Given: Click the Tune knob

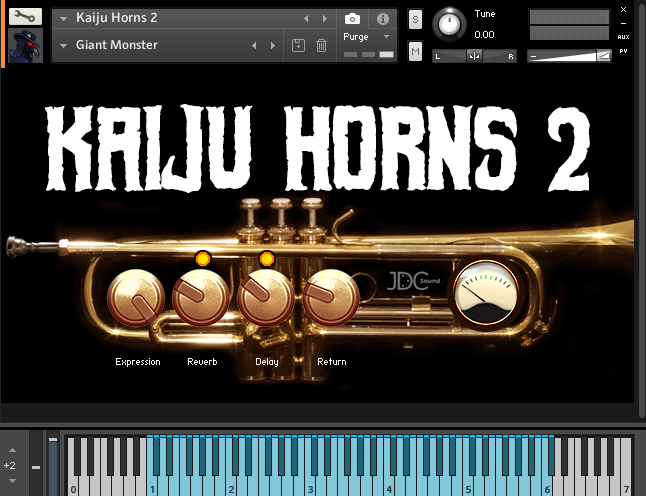Looking at the screenshot, I should click(449, 24).
